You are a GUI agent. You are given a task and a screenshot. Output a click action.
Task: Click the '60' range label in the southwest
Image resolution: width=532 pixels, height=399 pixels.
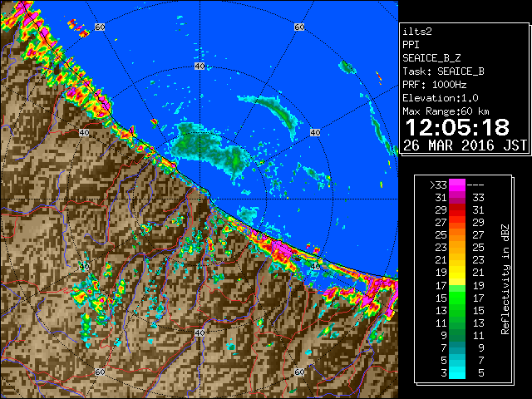[100, 372]
